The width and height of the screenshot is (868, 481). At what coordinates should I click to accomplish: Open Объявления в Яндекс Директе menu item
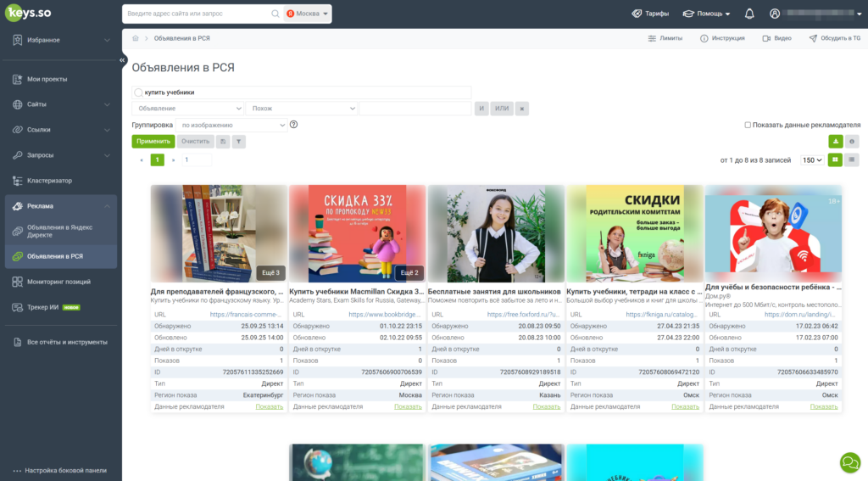pyautogui.click(x=61, y=231)
